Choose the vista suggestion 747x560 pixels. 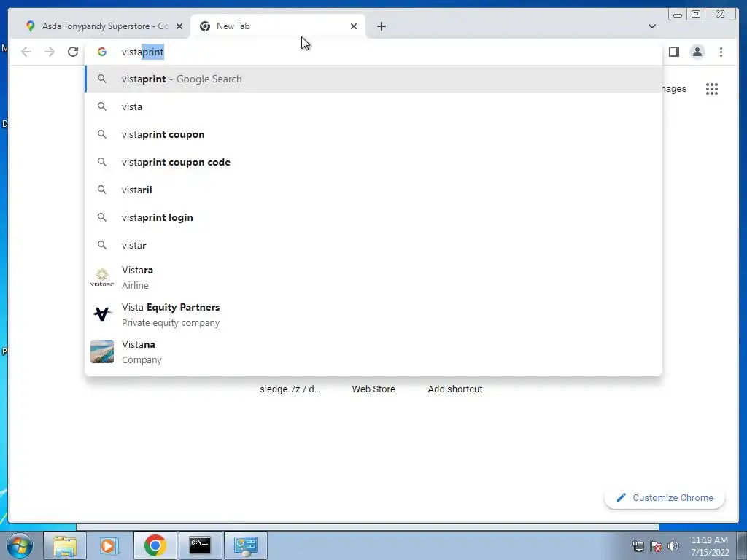(373, 106)
